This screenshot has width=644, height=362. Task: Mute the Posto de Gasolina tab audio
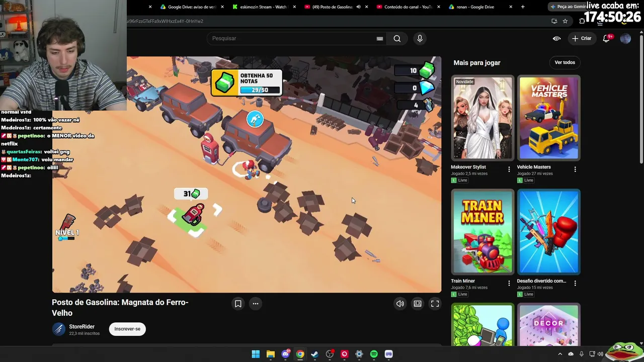(x=358, y=7)
